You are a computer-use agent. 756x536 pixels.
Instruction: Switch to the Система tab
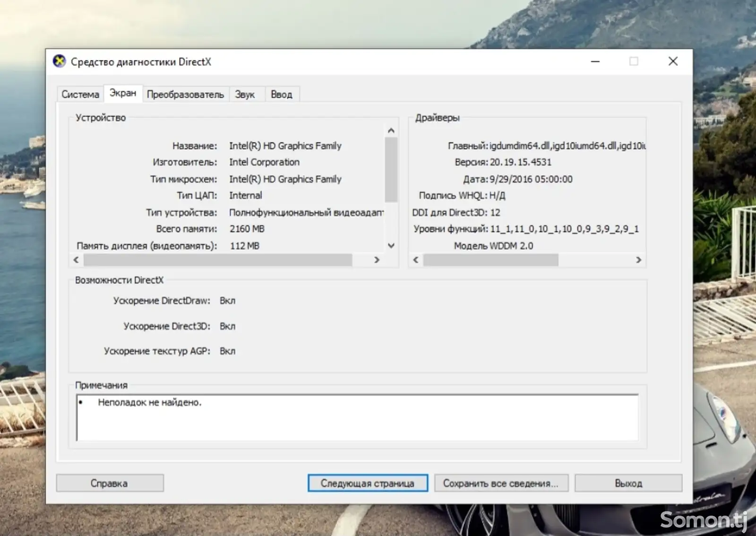(x=80, y=95)
